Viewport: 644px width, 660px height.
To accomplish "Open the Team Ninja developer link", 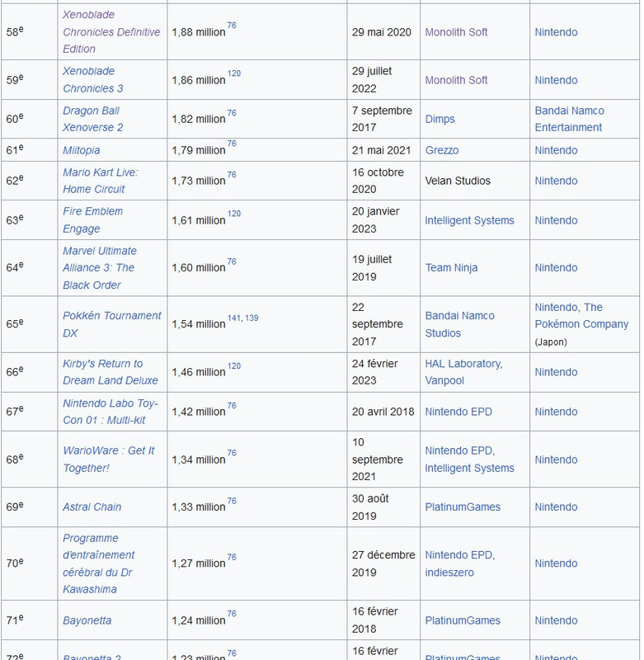I will click(x=451, y=267).
